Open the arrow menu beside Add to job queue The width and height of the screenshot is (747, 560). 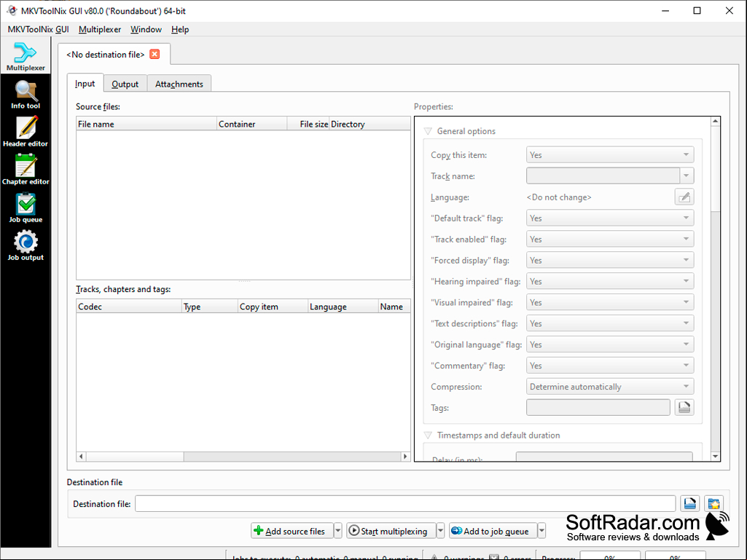click(x=541, y=530)
